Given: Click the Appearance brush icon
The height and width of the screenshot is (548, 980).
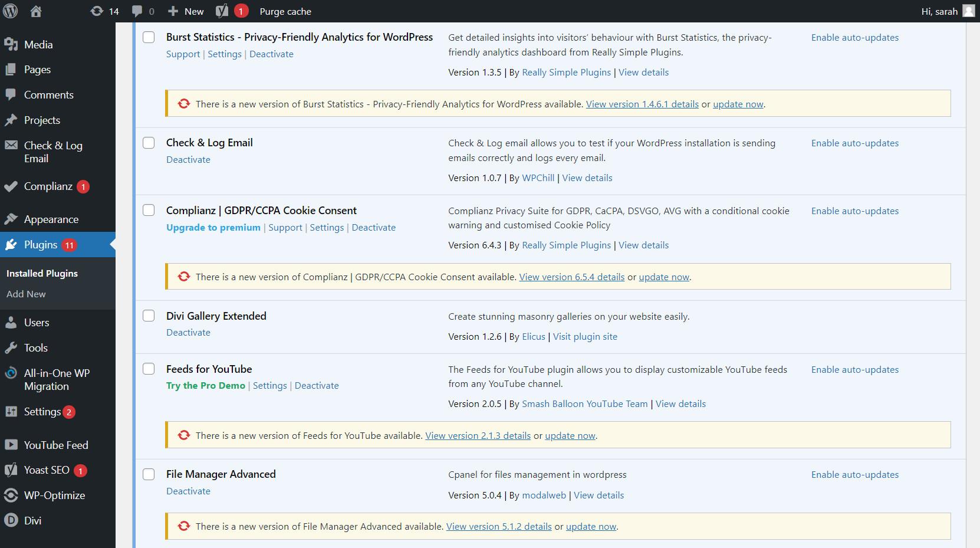Looking at the screenshot, I should [11, 219].
